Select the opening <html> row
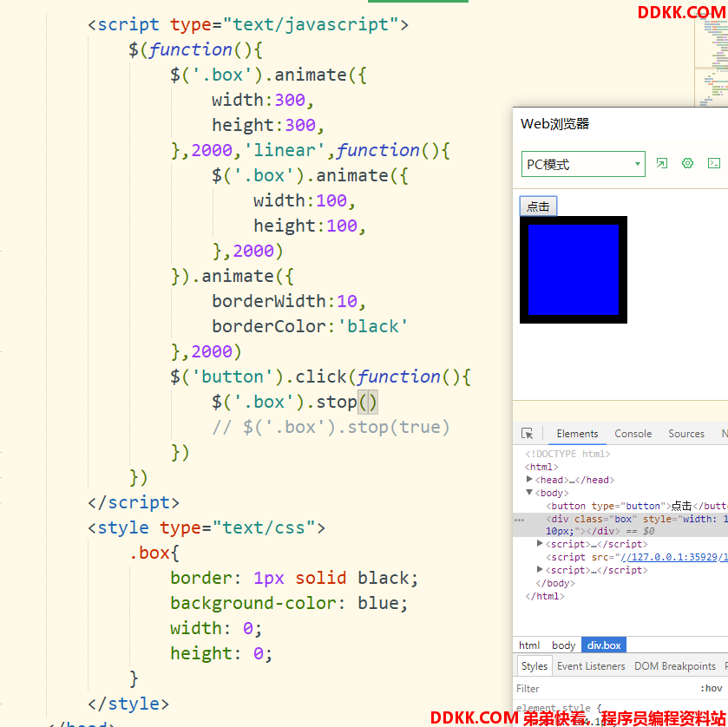Screen dimensions: 728x727 coord(541,467)
